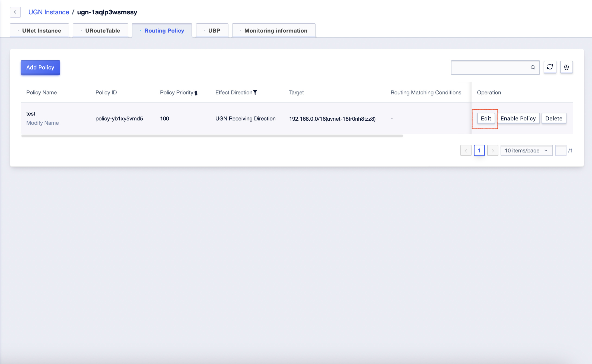
Task: Expand 10 items/page dropdown
Action: point(526,151)
